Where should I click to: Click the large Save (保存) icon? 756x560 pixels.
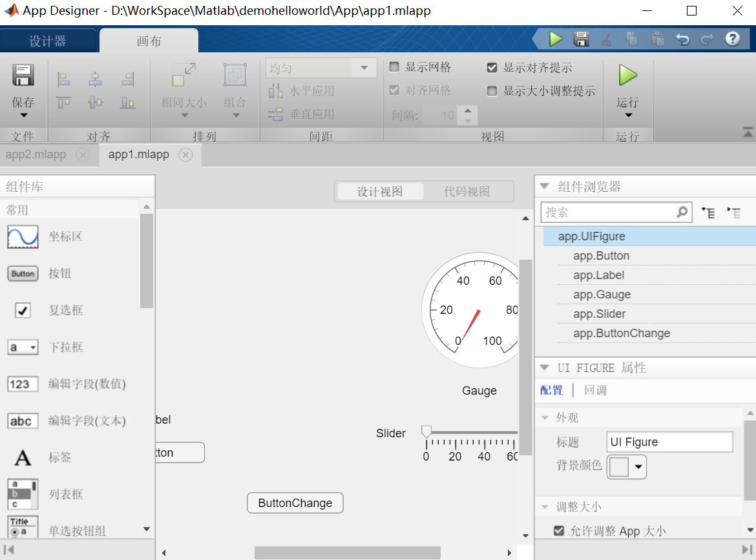pos(23,75)
